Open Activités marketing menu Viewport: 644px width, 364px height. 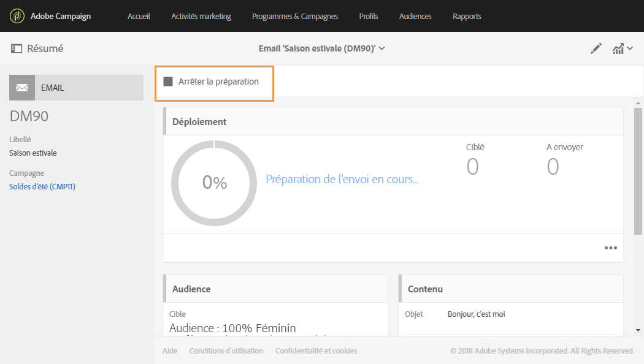click(x=201, y=16)
